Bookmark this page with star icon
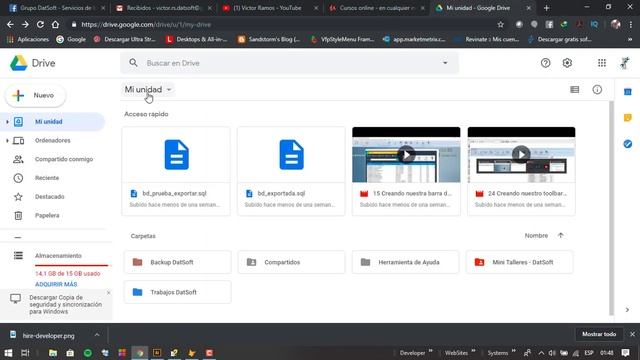Viewport: 640px width, 360px height. (500, 24)
